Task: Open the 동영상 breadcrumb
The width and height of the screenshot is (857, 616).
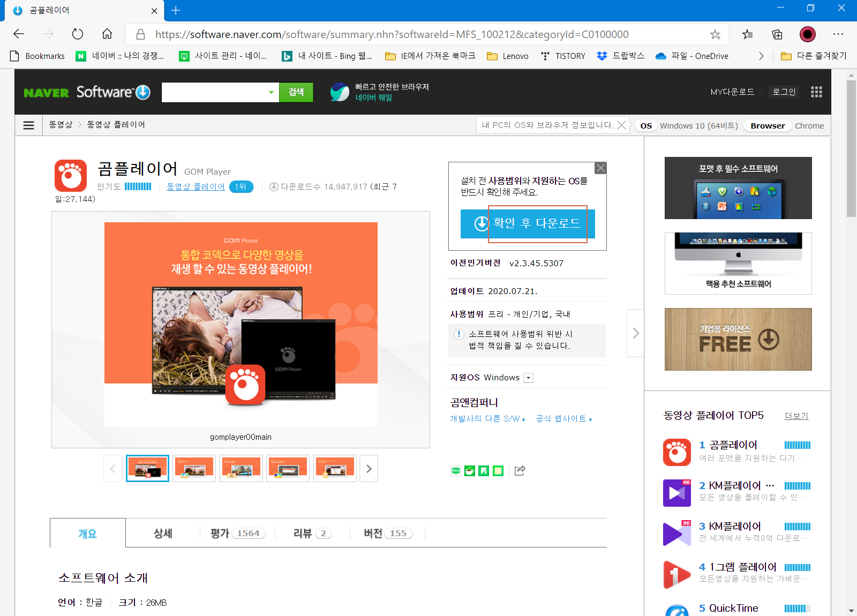Action: tap(61, 125)
